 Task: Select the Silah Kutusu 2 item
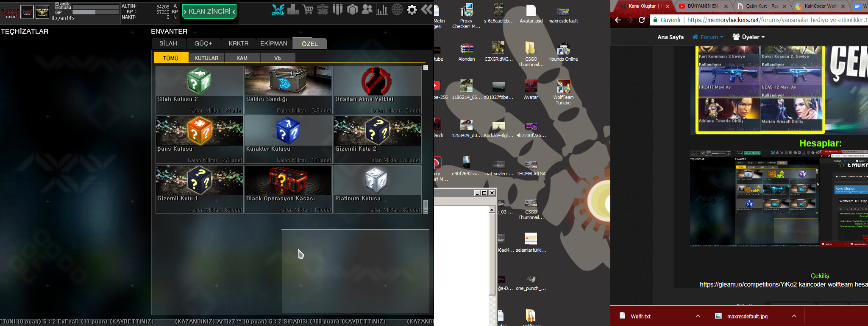pyautogui.click(x=200, y=90)
